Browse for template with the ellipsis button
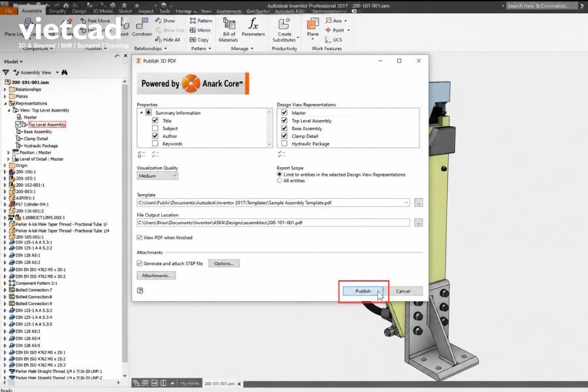The height and width of the screenshot is (392, 588). [419, 203]
